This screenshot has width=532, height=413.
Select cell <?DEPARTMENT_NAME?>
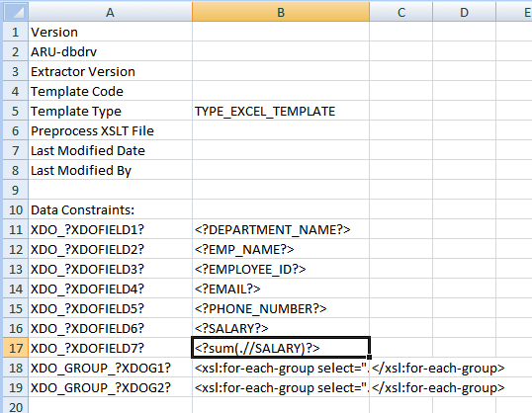pos(281,229)
